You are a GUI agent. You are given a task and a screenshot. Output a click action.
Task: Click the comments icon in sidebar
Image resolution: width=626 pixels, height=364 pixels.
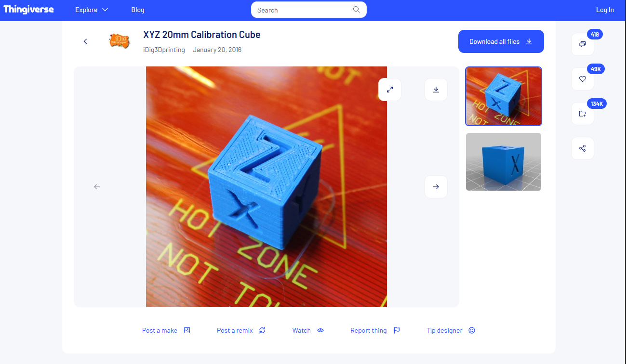[582, 44]
